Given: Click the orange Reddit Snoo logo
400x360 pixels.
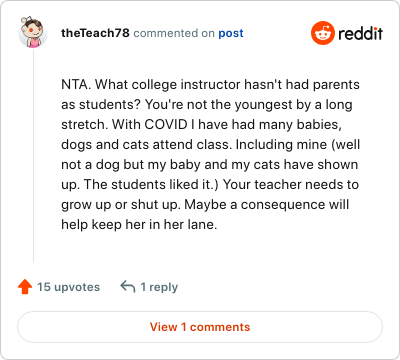Looking at the screenshot, I should 322,33.
